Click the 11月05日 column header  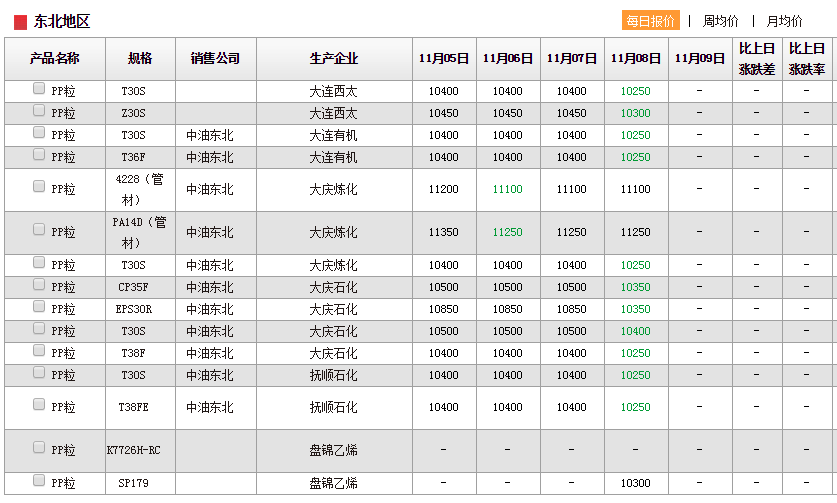444,59
